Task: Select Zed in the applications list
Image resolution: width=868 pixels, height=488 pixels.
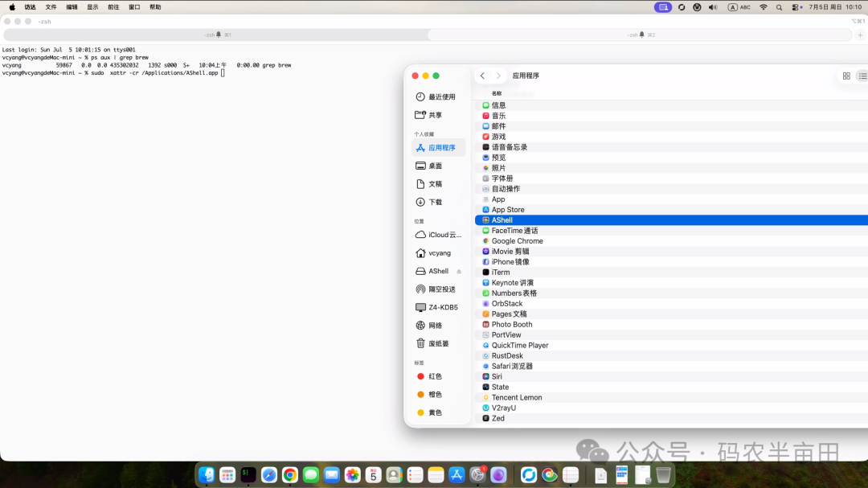Action: [671, 418]
